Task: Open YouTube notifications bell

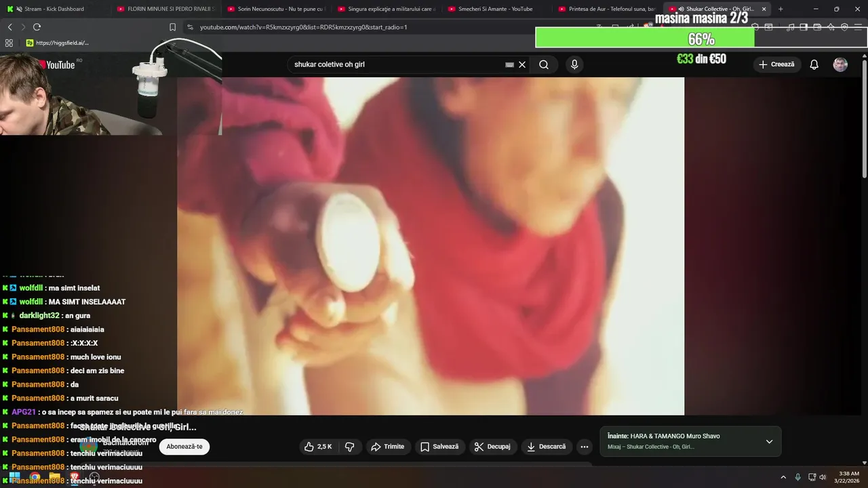Action: (814, 64)
